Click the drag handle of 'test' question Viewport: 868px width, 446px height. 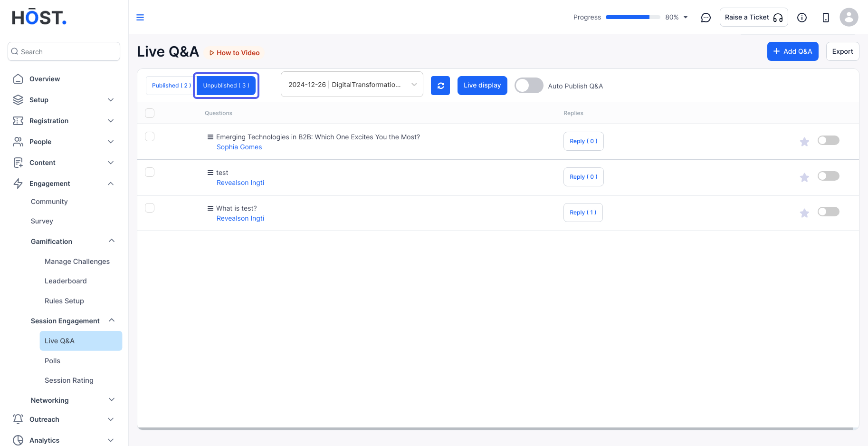pyautogui.click(x=210, y=173)
